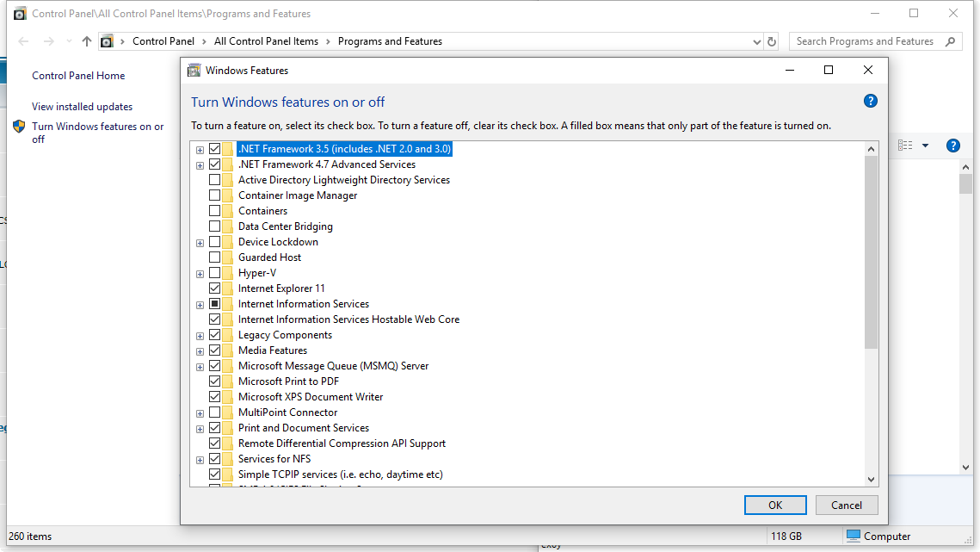
Task: Select Microsoft XPS Document Writer label
Action: (x=311, y=397)
